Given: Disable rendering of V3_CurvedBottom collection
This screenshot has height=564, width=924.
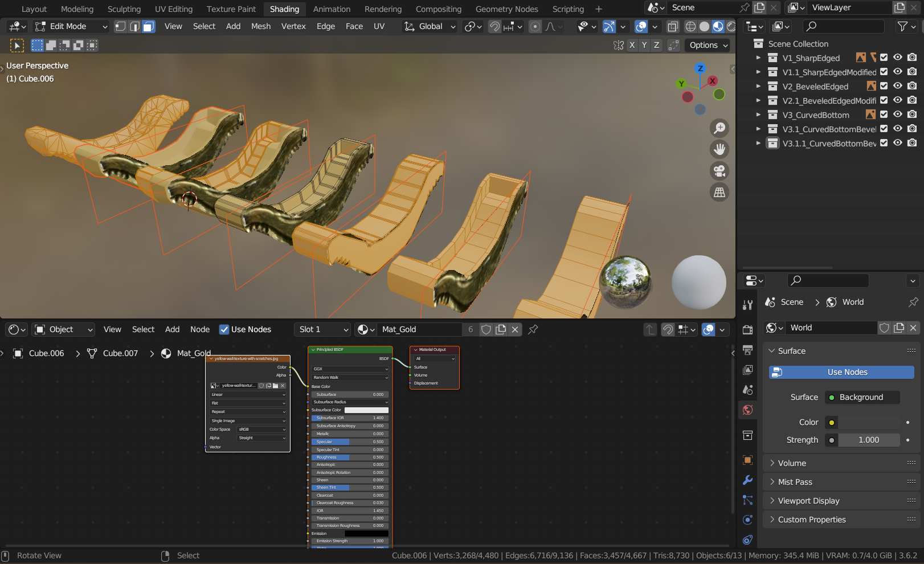Looking at the screenshot, I should tap(912, 115).
